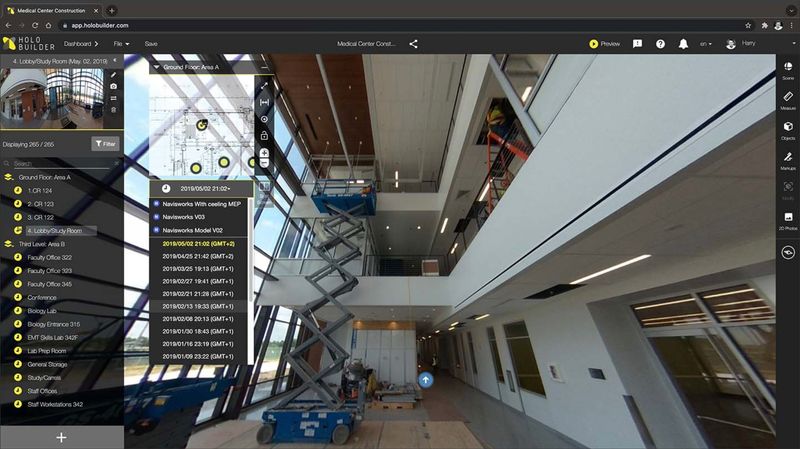Go to Dashboard in top navigation
800x449 pixels.
pos(84,44)
